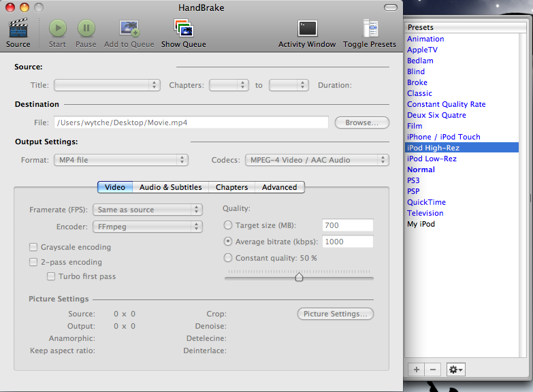
Task: Enable Grayscale encoding checkbox
Action: pyautogui.click(x=33, y=247)
